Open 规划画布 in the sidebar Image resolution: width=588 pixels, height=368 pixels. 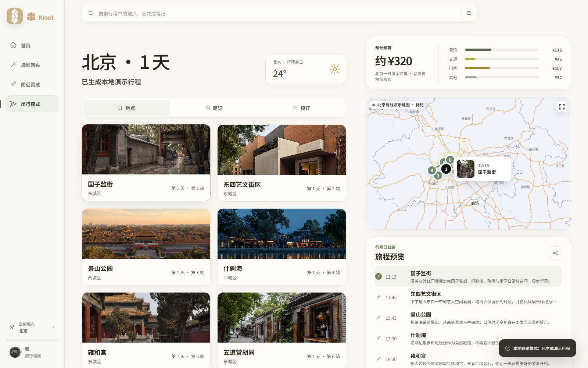pyautogui.click(x=32, y=65)
